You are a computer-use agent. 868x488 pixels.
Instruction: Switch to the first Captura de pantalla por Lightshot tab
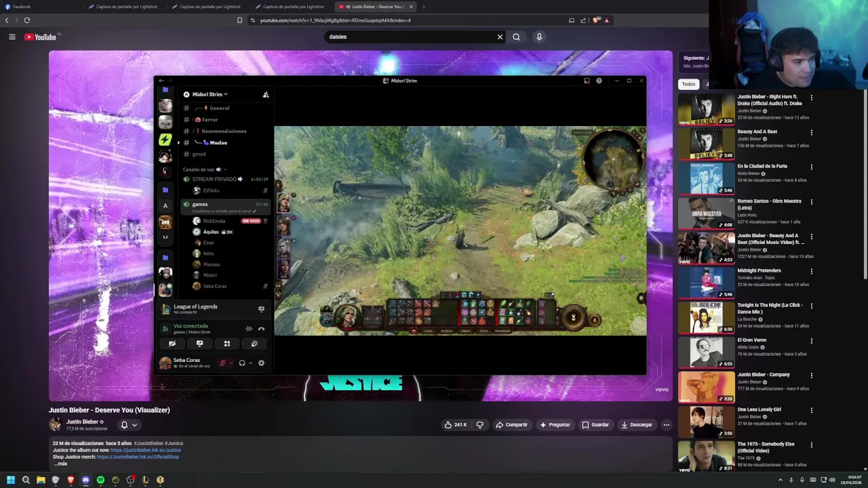pos(125,7)
